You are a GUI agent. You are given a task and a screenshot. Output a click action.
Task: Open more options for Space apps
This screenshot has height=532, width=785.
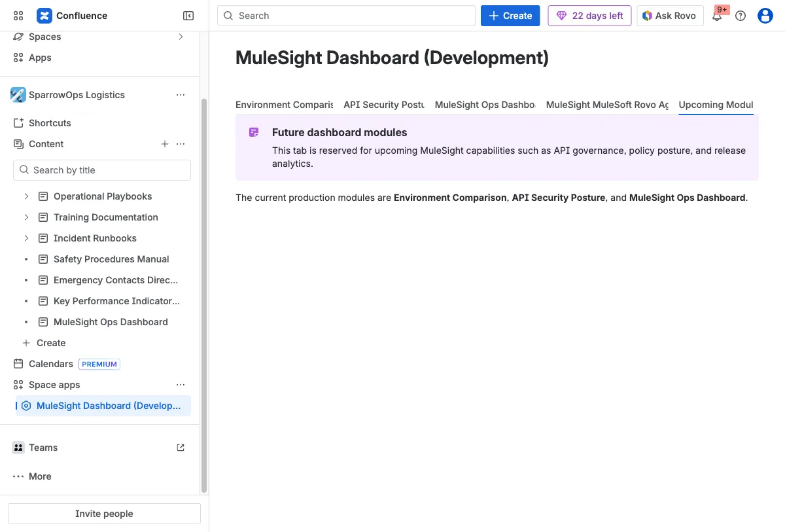pyautogui.click(x=181, y=385)
